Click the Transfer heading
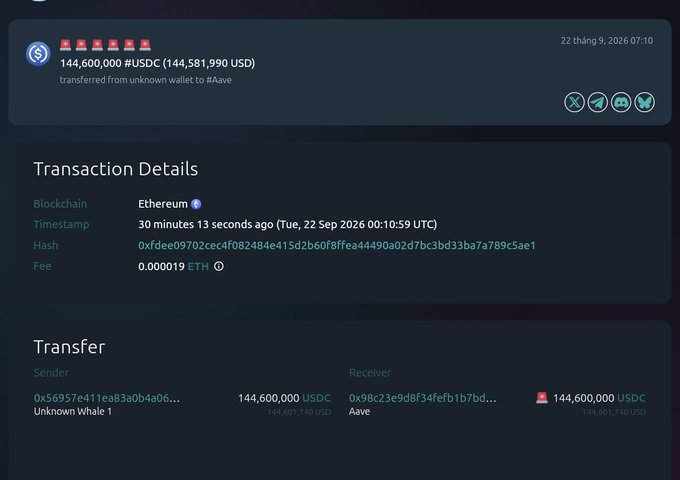Image resolution: width=680 pixels, height=480 pixels. (69, 347)
